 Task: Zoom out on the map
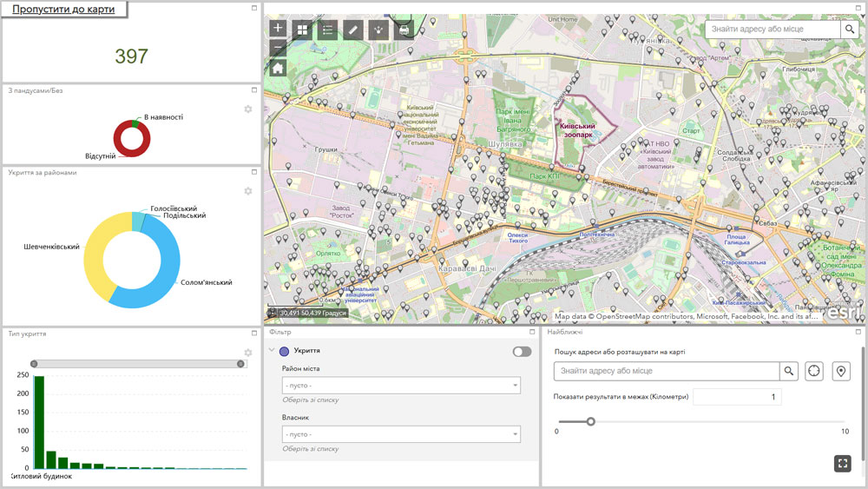click(x=278, y=48)
